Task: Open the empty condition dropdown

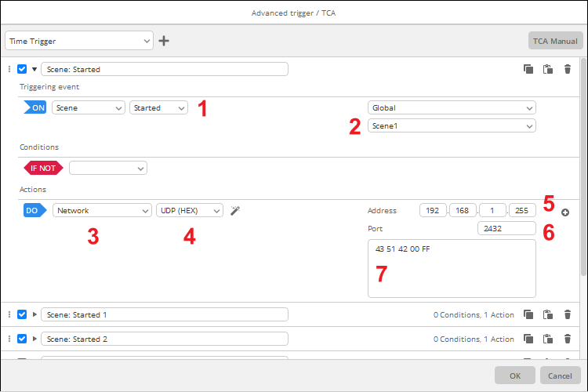Action: pos(108,168)
